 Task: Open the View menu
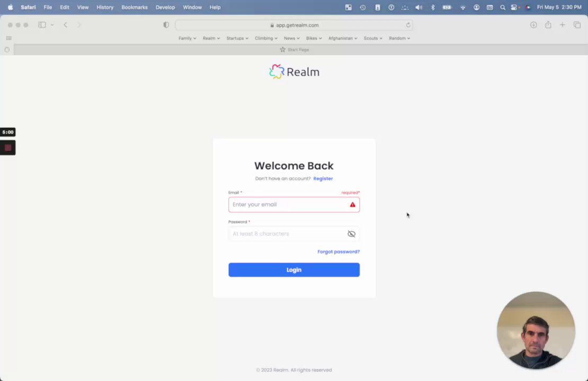click(83, 7)
